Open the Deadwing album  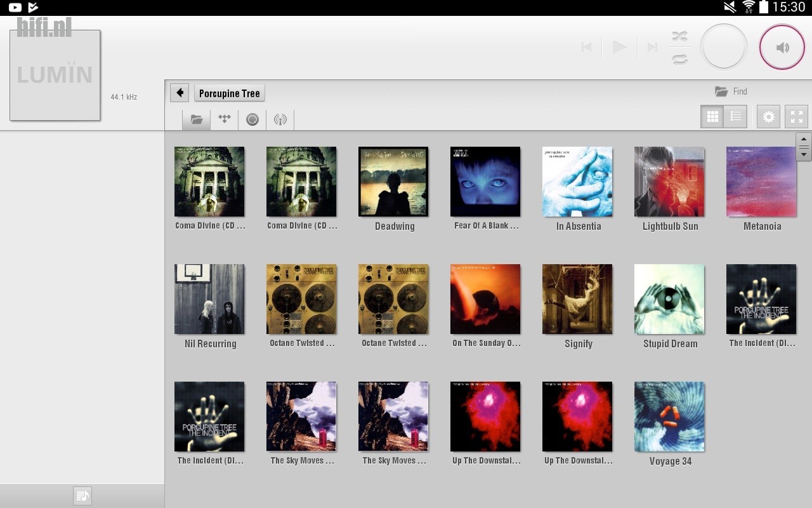[x=393, y=182]
